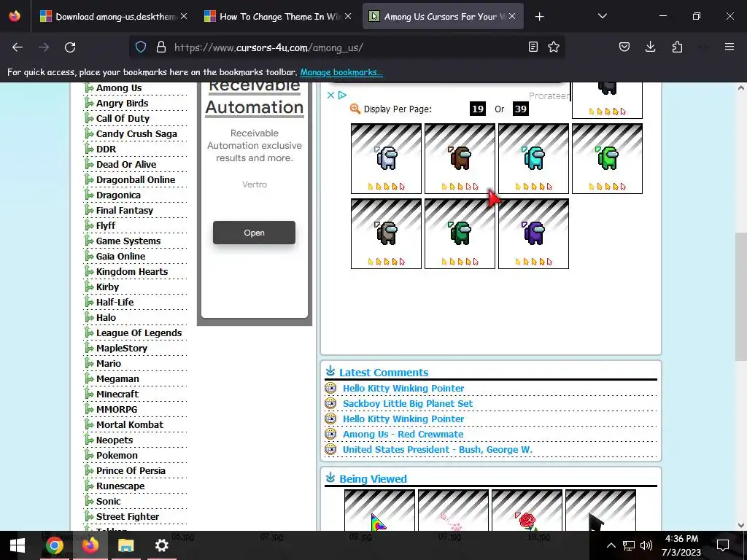Open a new browser tab
This screenshot has width=747, height=560.
pyautogui.click(x=539, y=17)
